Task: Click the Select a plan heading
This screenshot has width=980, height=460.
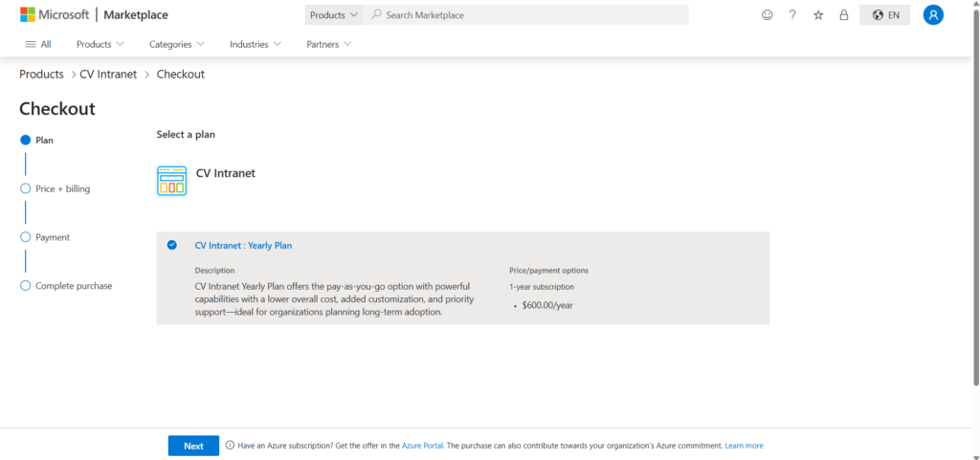Action: 186,134
